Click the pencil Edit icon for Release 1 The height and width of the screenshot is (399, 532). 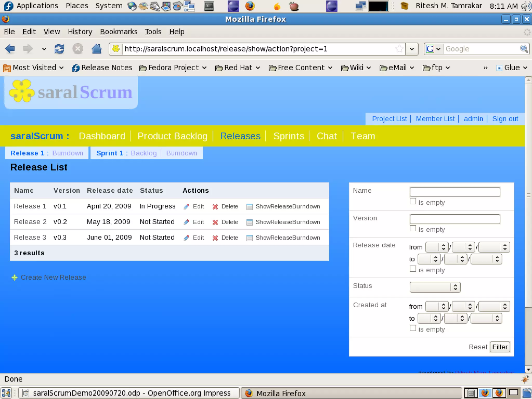click(x=186, y=207)
